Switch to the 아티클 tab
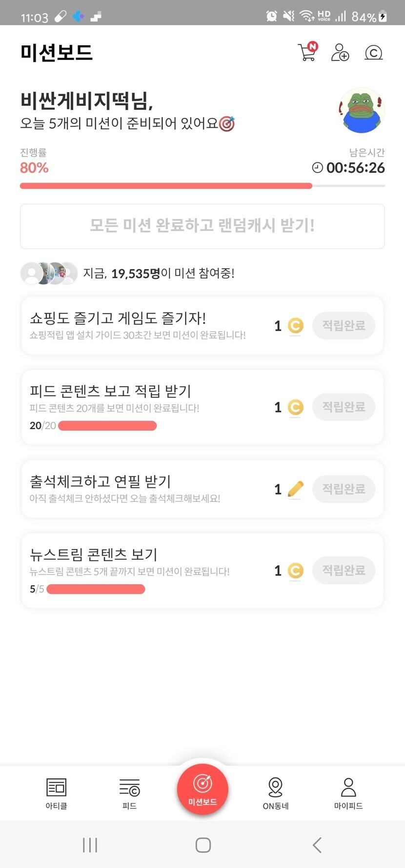 [x=56, y=793]
